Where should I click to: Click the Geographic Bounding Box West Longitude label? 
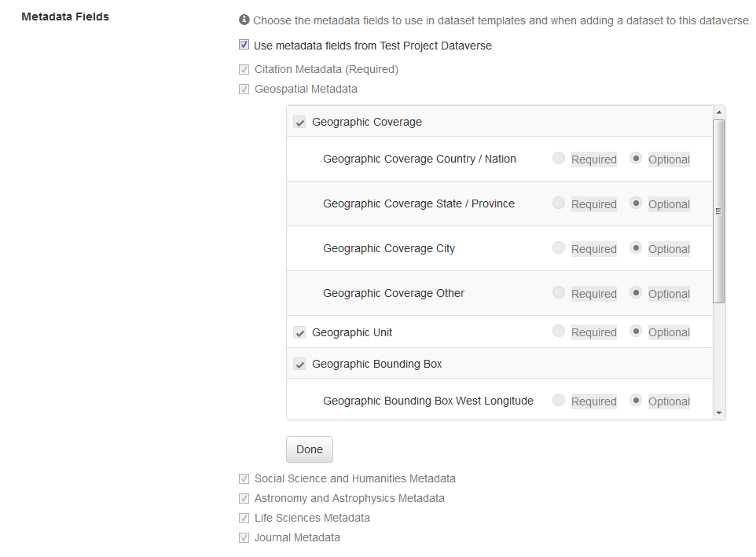pyautogui.click(x=428, y=401)
